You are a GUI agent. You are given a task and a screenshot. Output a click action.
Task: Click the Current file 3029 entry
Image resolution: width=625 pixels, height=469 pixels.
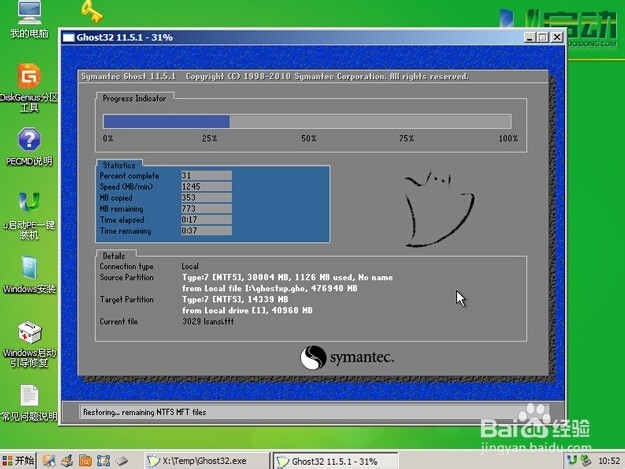tap(208, 322)
